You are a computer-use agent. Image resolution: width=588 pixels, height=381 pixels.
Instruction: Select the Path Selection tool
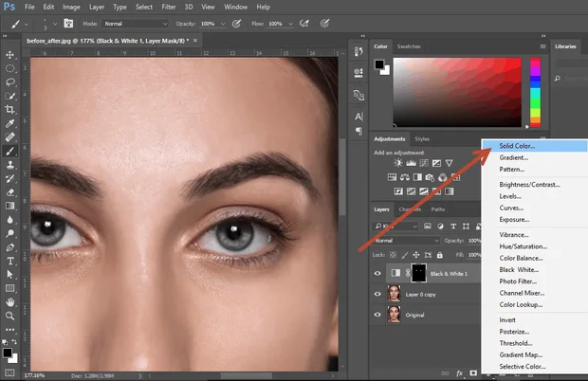coord(10,275)
